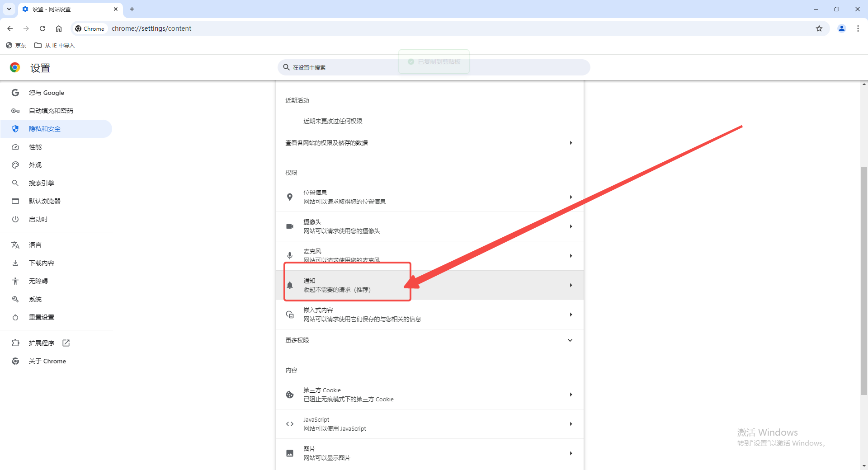Image resolution: width=868 pixels, height=470 pixels.
Task: Click the browser back arrow
Action: (x=10, y=28)
